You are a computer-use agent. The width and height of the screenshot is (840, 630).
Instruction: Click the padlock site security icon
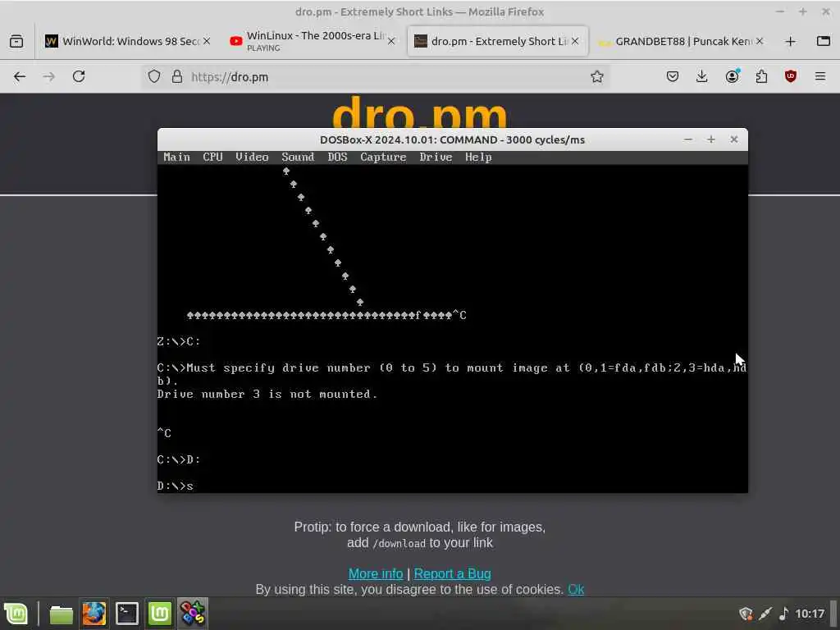click(177, 76)
